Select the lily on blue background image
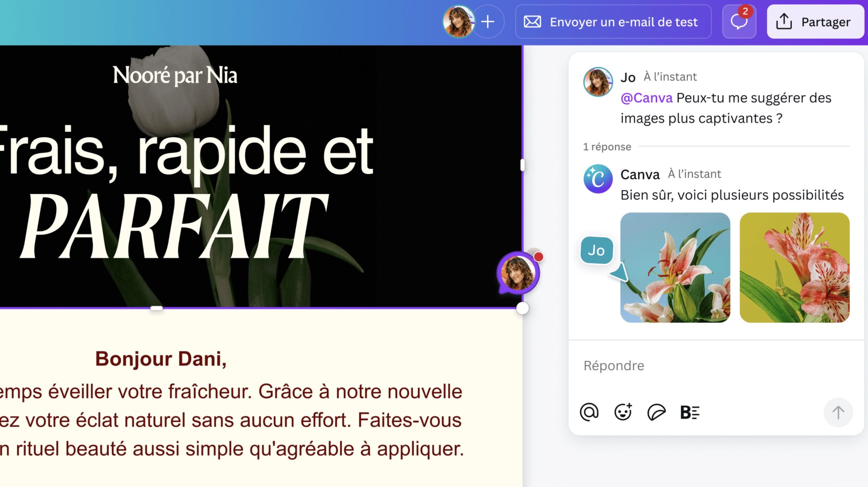This screenshot has width=868, height=487. click(x=675, y=267)
